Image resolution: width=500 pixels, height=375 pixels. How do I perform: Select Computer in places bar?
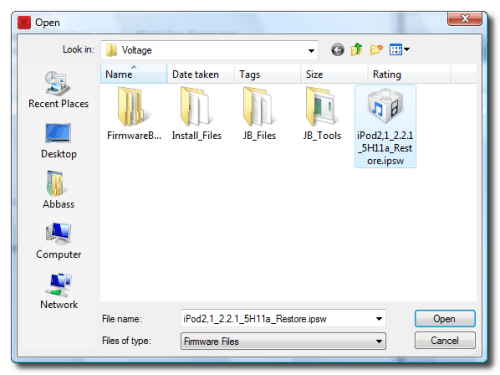coord(59,241)
